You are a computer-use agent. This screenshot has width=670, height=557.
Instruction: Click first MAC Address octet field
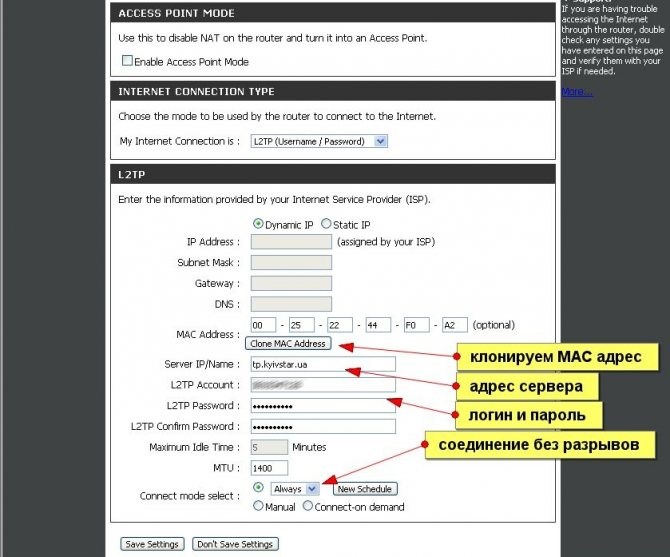pyautogui.click(x=263, y=325)
